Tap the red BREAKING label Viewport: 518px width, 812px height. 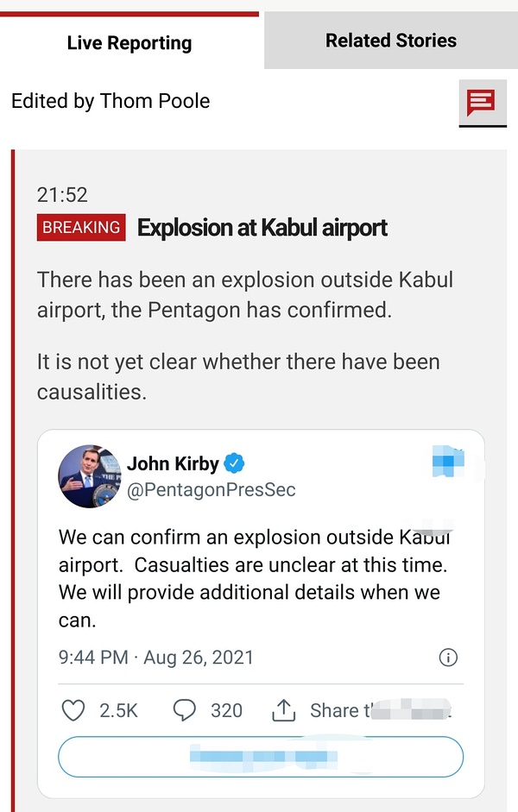81,228
